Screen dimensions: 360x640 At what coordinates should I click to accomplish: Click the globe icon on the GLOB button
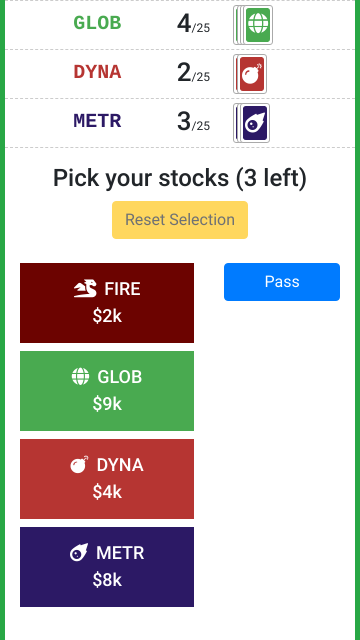(80, 376)
